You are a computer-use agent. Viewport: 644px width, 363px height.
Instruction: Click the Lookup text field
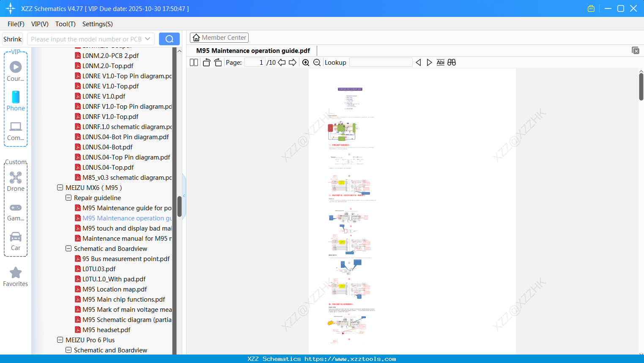[x=381, y=62]
